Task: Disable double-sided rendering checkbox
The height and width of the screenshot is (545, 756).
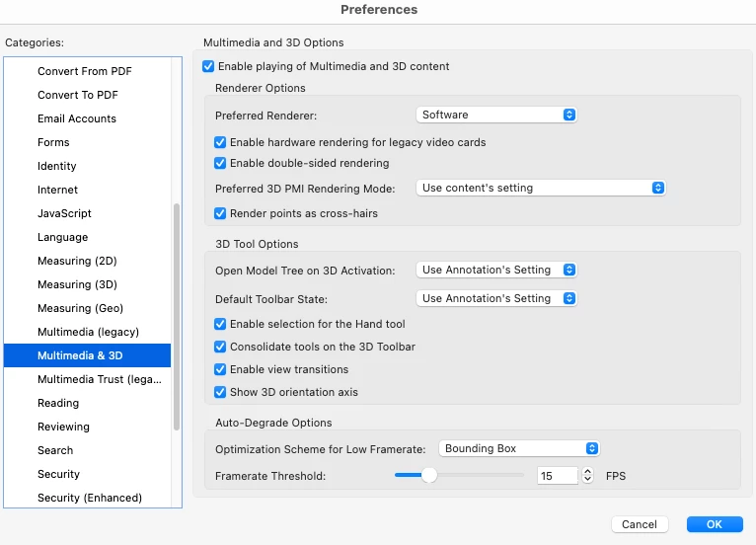Action: click(x=221, y=163)
